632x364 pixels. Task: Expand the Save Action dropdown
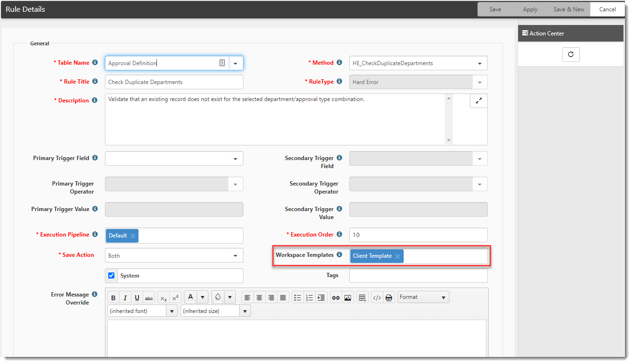tap(235, 256)
